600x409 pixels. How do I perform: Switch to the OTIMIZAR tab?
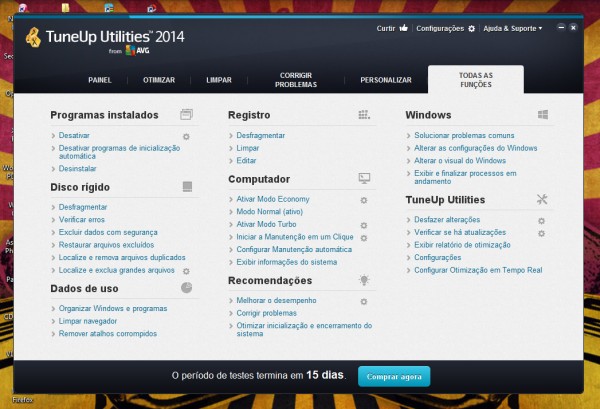coord(159,80)
